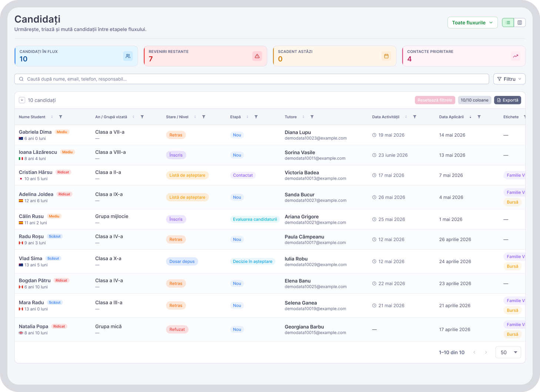Expand the row selection dropdown beside 10 candidați
540x392 pixels.
coord(22,100)
